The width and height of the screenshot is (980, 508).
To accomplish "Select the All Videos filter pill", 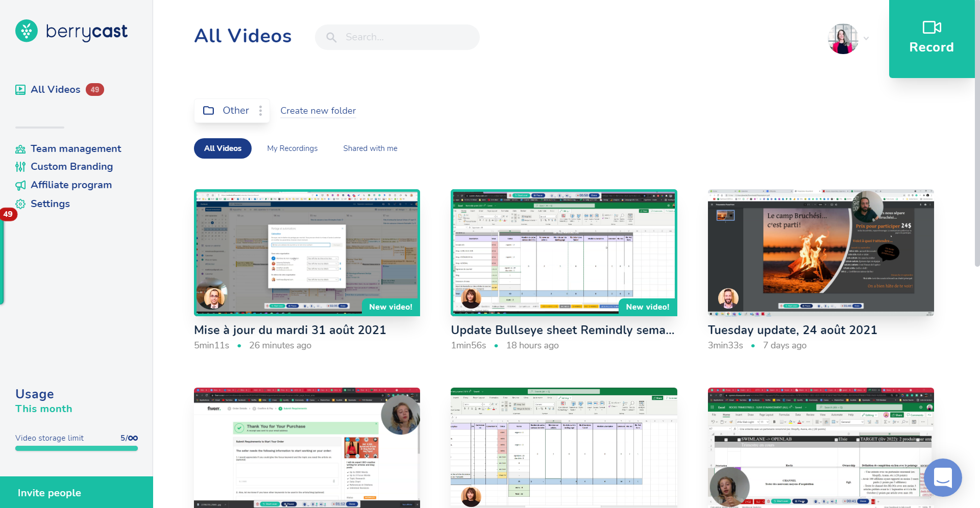I will click(223, 148).
